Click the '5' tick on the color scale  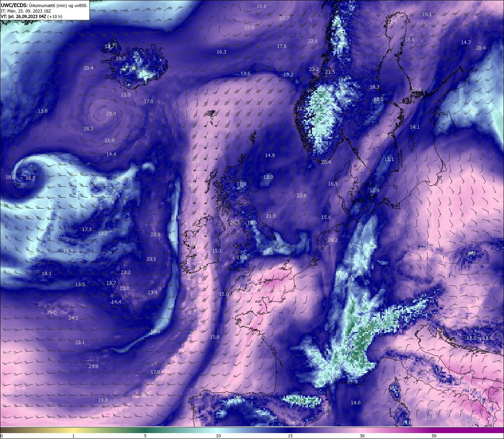click(145, 436)
